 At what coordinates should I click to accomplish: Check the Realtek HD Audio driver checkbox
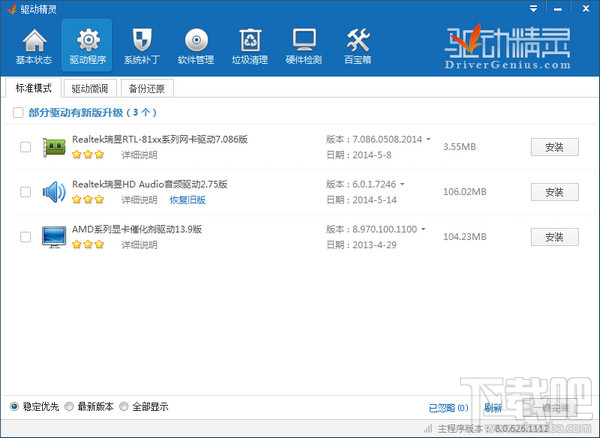pyautogui.click(x=26, y=192)
